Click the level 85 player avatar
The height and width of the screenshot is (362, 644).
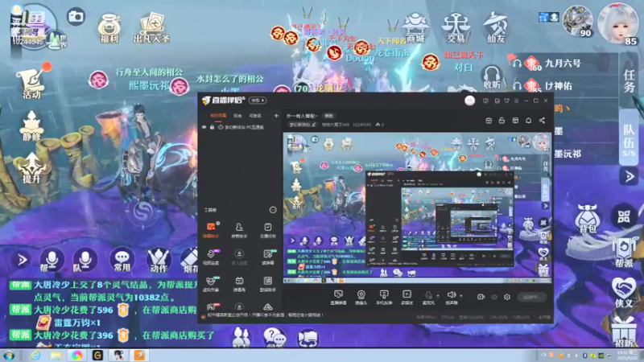click(617, 23)
